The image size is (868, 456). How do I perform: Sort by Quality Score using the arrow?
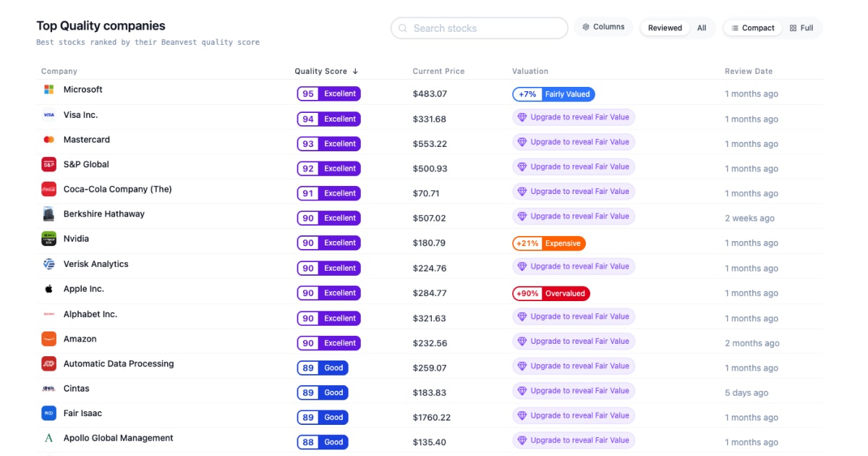[355, 72]
